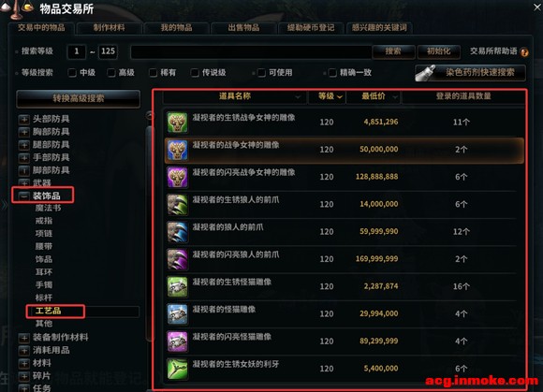The image size is (543, 392).
Task: Sort by the 等级 column dropdown arrow
Action: [x=340, y=97]
